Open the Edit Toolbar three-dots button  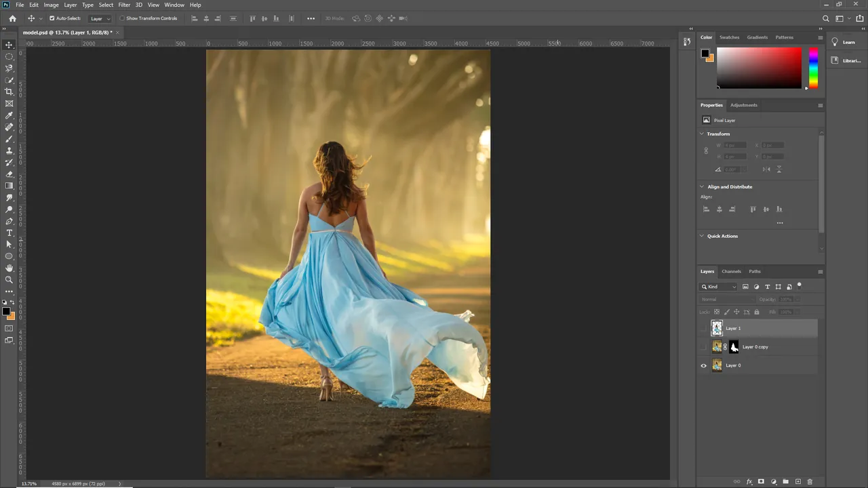coord(9,291)
